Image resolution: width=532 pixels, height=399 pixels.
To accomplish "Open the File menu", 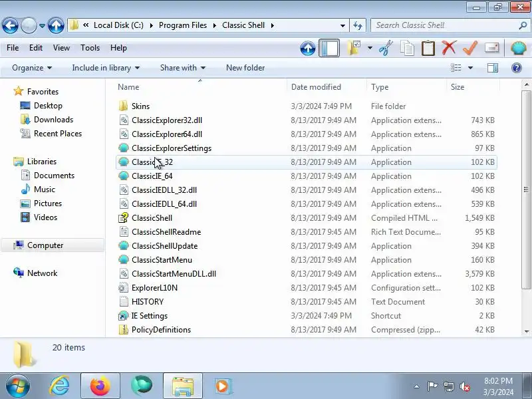I will coord(13,48).
